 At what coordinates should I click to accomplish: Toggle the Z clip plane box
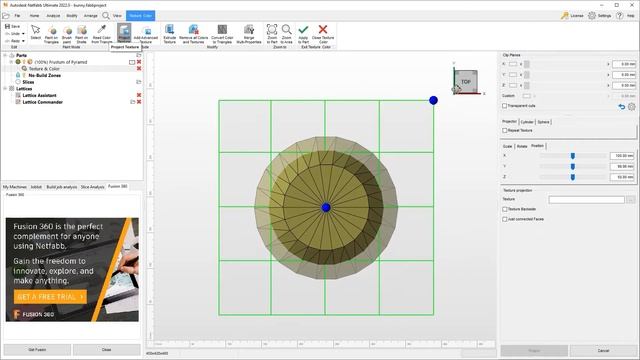point(513,85)
